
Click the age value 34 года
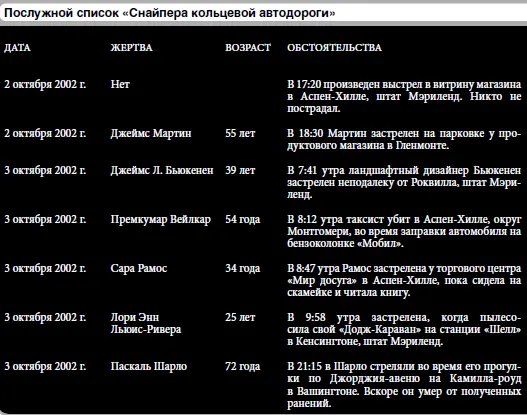tap(243, 268)
